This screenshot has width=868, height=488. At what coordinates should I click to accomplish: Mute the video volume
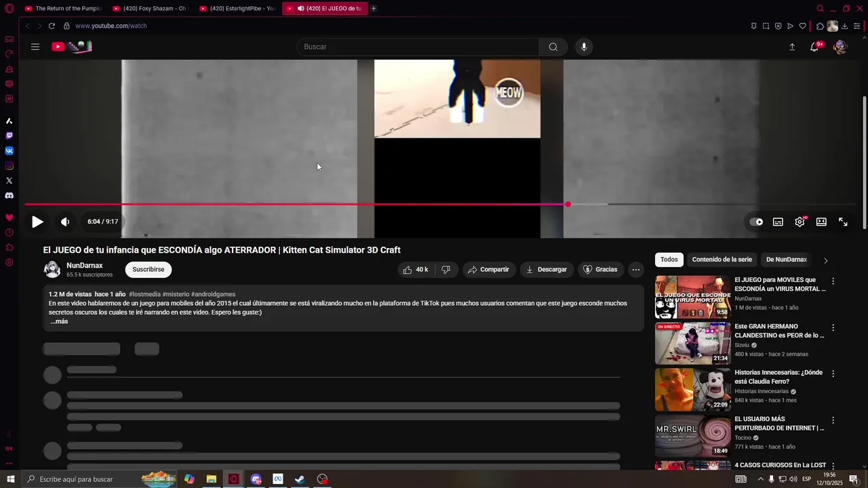(x=65, y=222)
